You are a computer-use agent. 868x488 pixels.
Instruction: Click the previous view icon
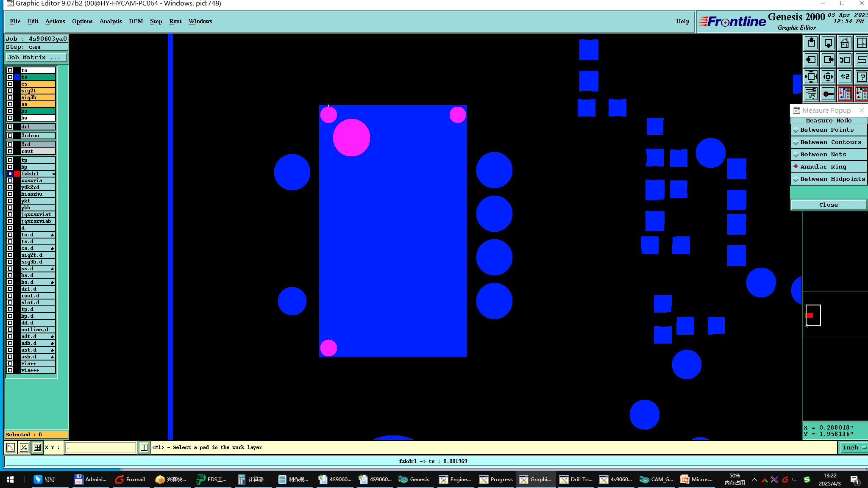coord(845,60)
